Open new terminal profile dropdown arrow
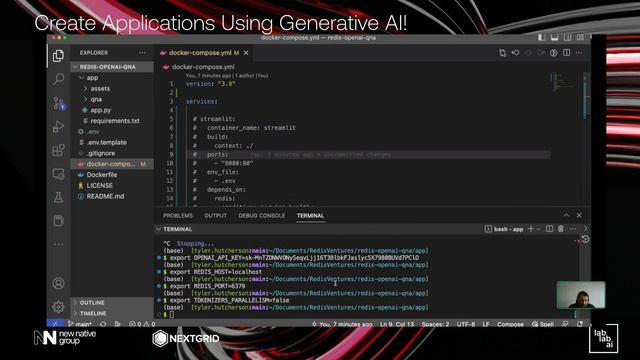 [538, 229]
